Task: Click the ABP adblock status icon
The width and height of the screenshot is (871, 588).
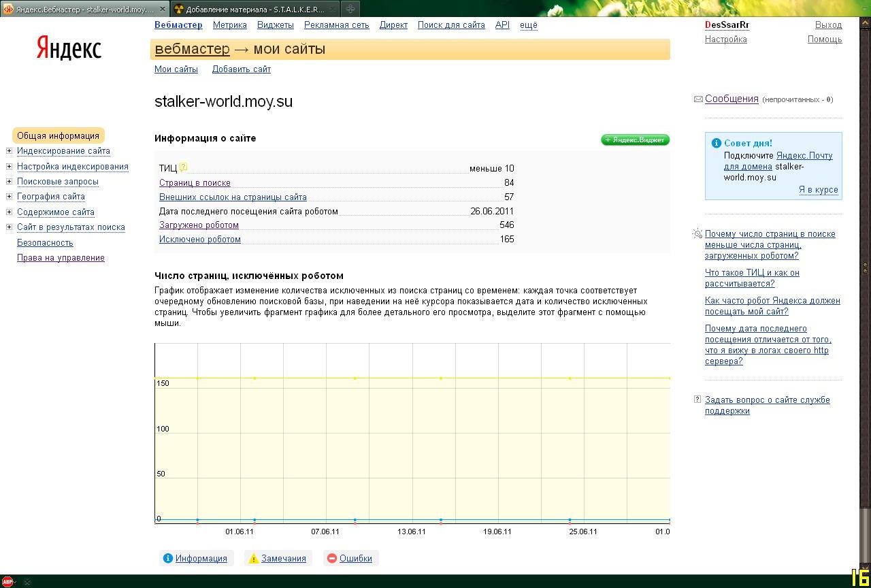Action: [7, 581]
